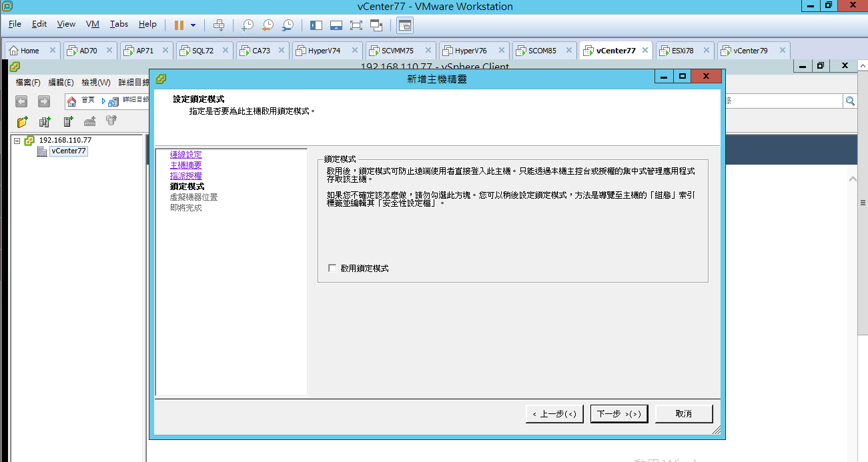The image size is (868, 462).
Task: Close the Home tab
Action: [x=53, y=50]
